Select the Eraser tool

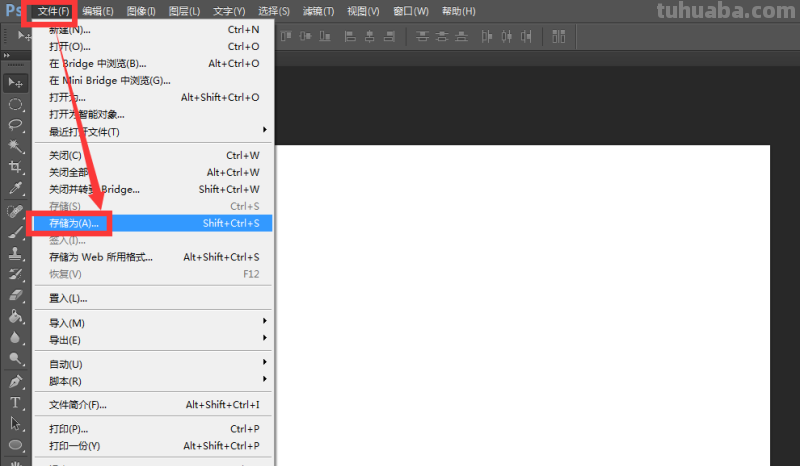coord(16,295)
